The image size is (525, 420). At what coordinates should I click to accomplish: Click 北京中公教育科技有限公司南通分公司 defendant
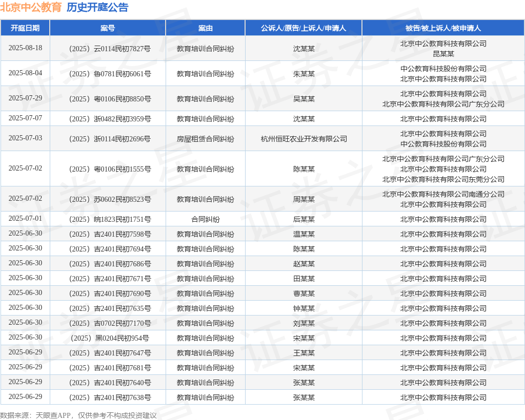tap(443, 194)
